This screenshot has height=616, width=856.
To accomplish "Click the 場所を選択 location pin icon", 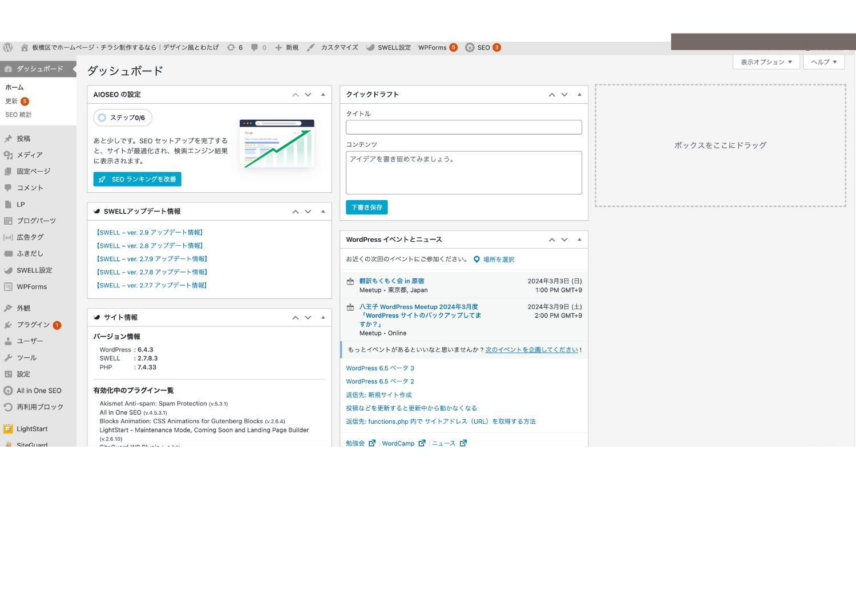I will (477, 260).
